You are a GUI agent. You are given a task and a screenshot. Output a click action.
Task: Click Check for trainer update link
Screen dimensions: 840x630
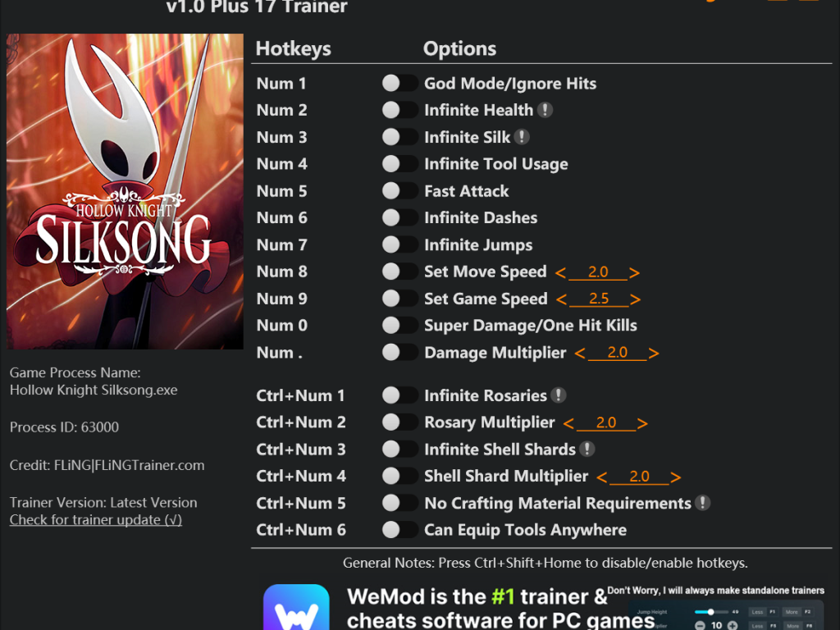pyautogui.click(x=96, y=519)
